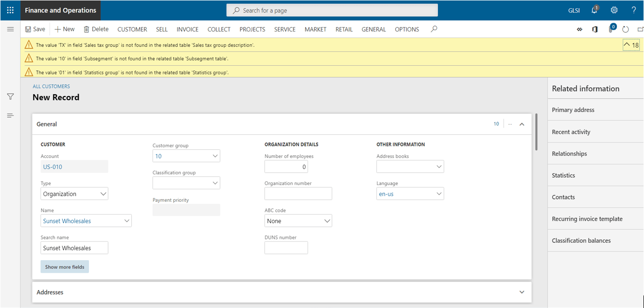Open the Language dropdown

pos(439,194)
